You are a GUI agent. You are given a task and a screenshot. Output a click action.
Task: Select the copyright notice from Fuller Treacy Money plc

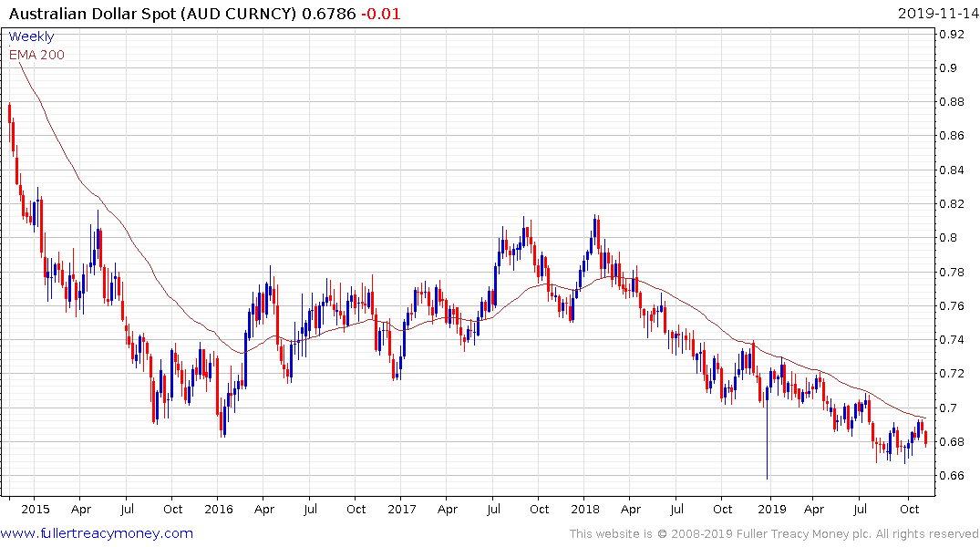coord(774,534)
